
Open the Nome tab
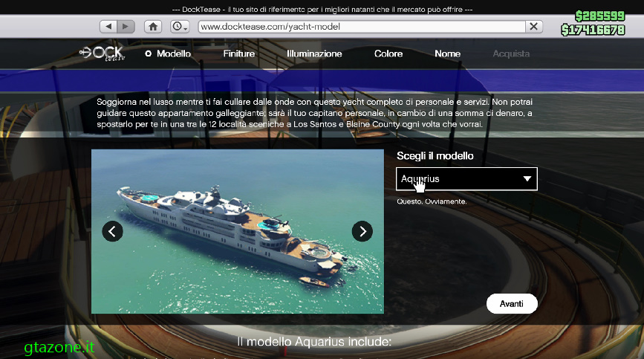click(x=447, y=54)
